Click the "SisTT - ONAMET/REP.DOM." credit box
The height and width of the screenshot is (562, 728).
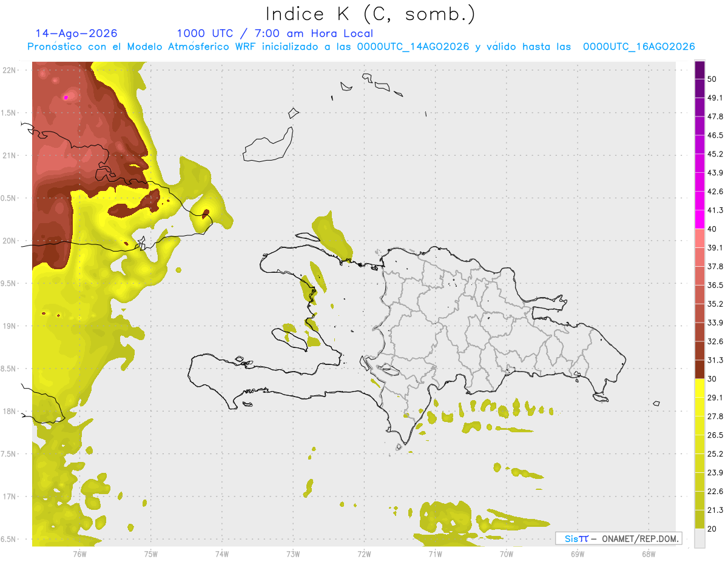(619, 538)
